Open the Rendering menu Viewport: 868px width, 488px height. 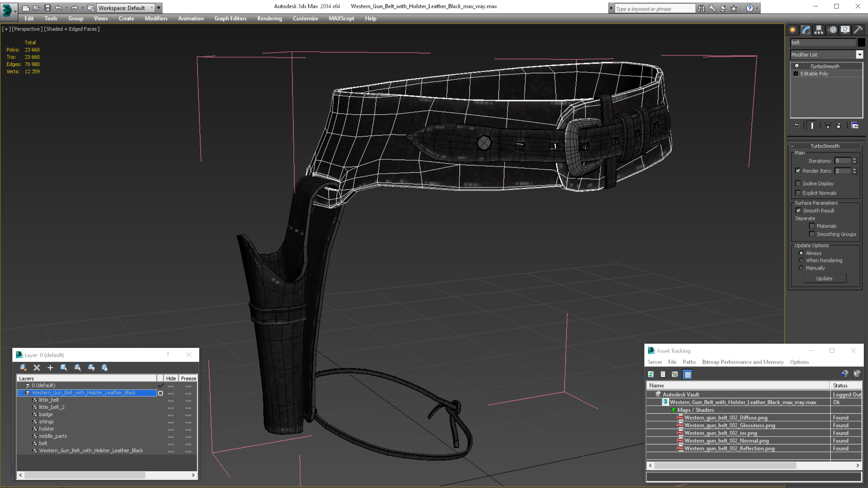tap(269, 18)
